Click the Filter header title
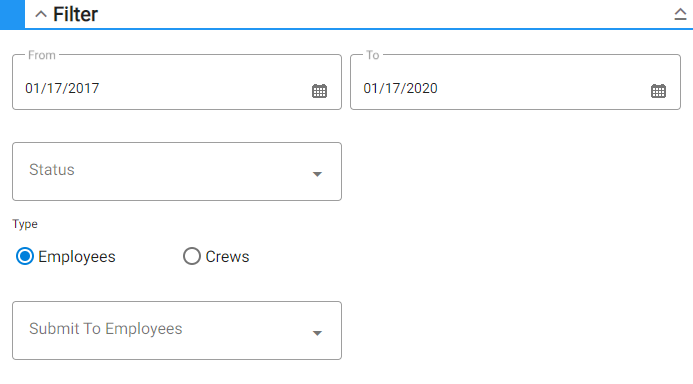 (x=75, y=14)
